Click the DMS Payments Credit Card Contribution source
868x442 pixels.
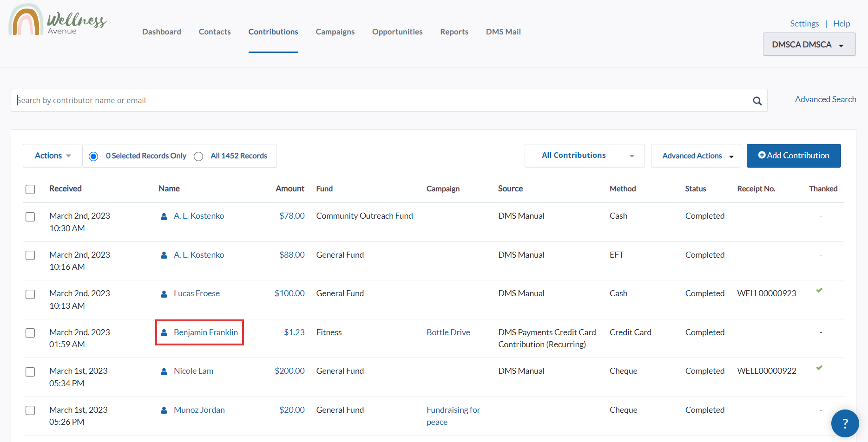(547, 338)
